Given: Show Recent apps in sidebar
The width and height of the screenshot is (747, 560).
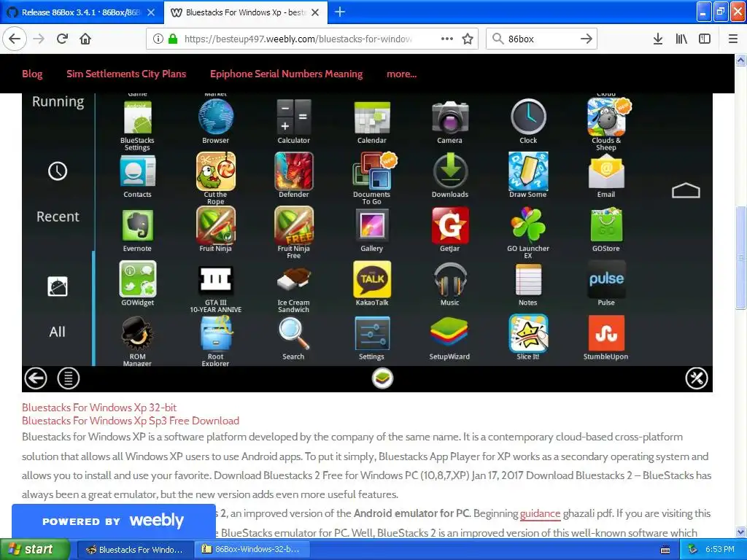Looking at the screenshot, I should click(x=58, y=217).
